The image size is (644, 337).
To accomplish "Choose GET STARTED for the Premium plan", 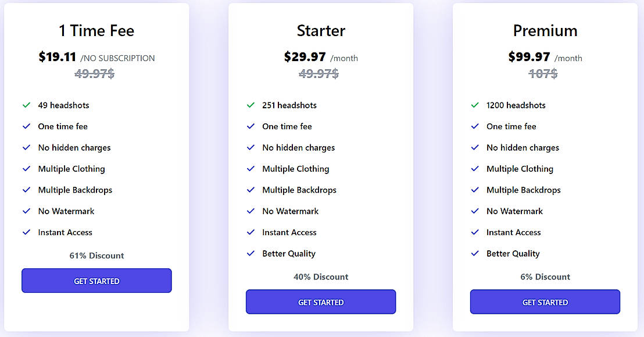I will (545, 302).
